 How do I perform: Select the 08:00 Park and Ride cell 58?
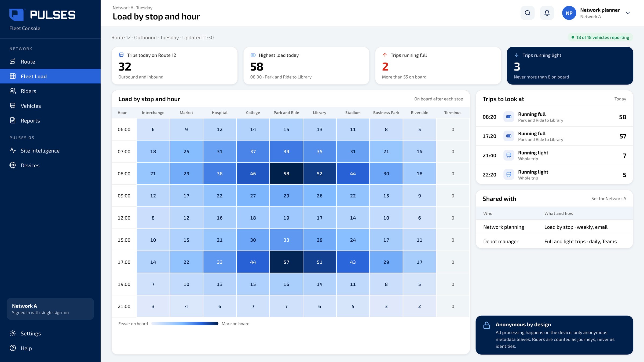click(x=286, y=174)
